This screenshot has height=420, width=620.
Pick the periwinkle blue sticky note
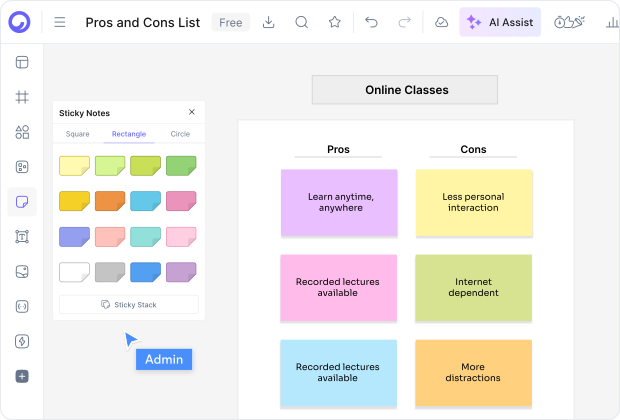point(74,236)
